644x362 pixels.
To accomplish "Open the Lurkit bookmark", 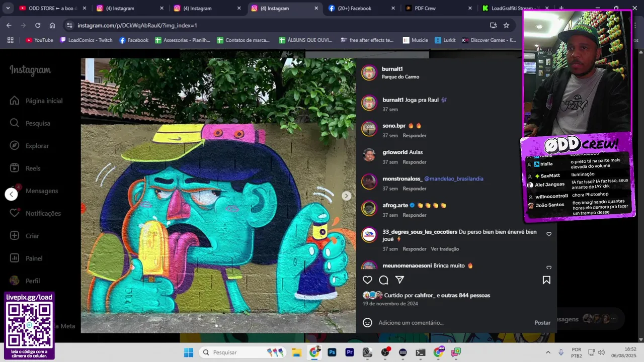I will coord(445,40).
